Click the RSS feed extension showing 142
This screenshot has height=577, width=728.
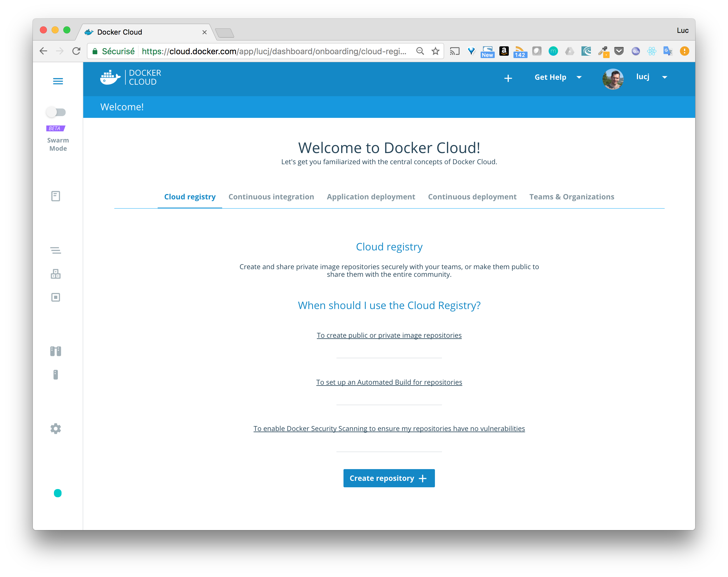(x=520, y=52)
